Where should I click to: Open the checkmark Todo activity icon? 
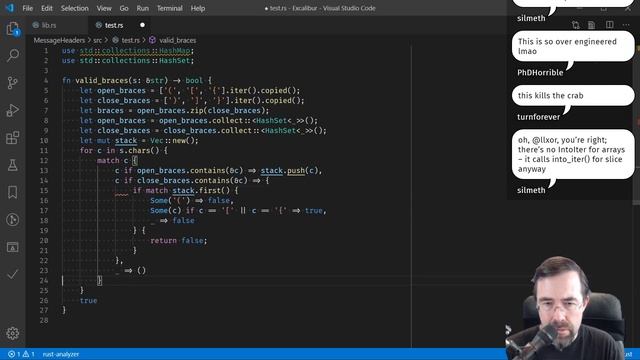[13, 274]
